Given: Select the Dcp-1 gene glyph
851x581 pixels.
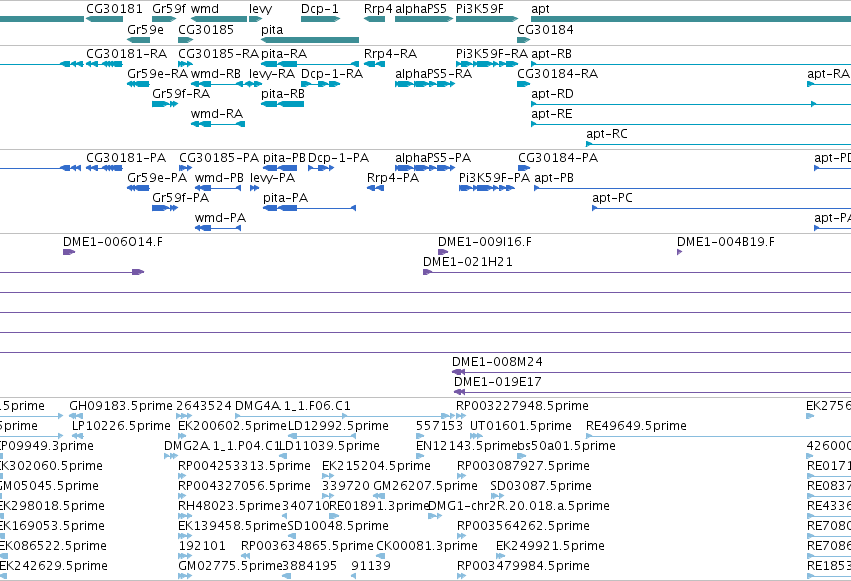Looking at the screenshot, I should (x=320, y=19).
